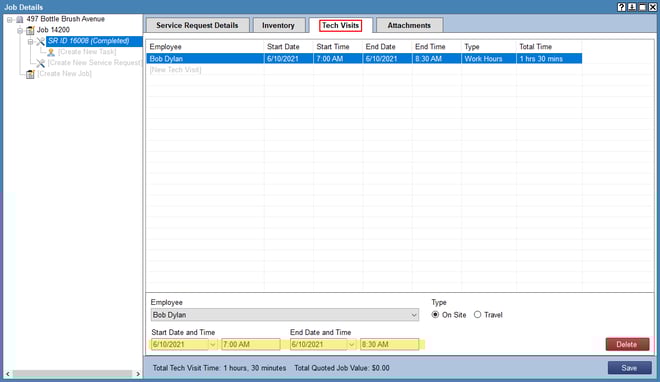Select the On Site radio button

point(435,315)
